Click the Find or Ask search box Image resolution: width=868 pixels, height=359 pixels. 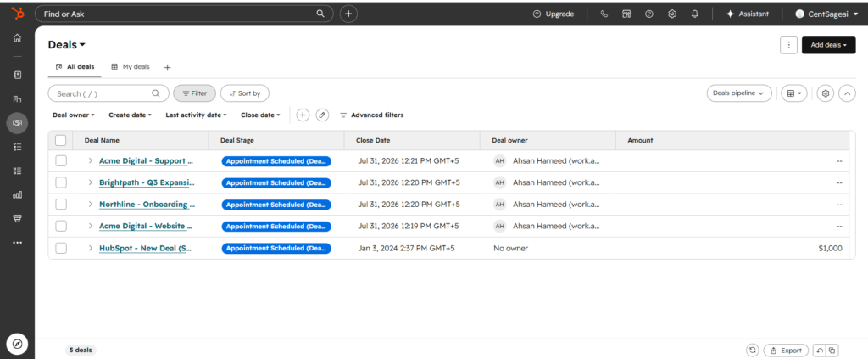point(184,14)
